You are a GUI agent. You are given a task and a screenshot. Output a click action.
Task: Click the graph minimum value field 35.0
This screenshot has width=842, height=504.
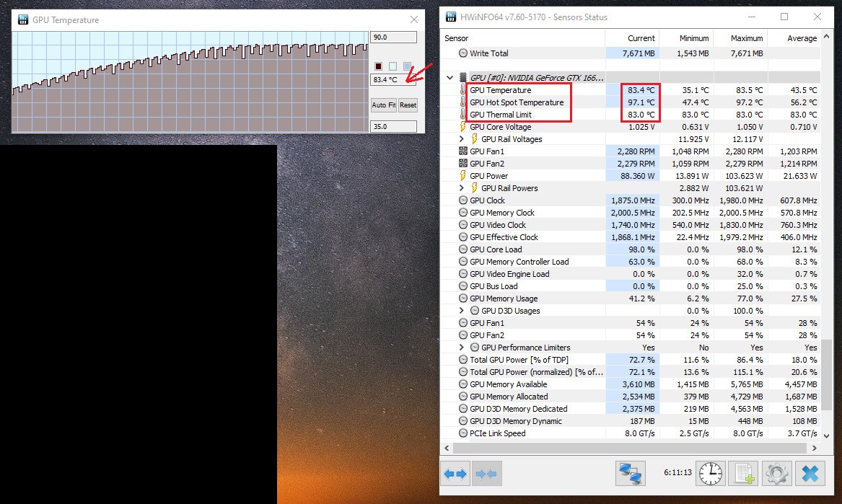pyautogui.click(x=393, y=127)
